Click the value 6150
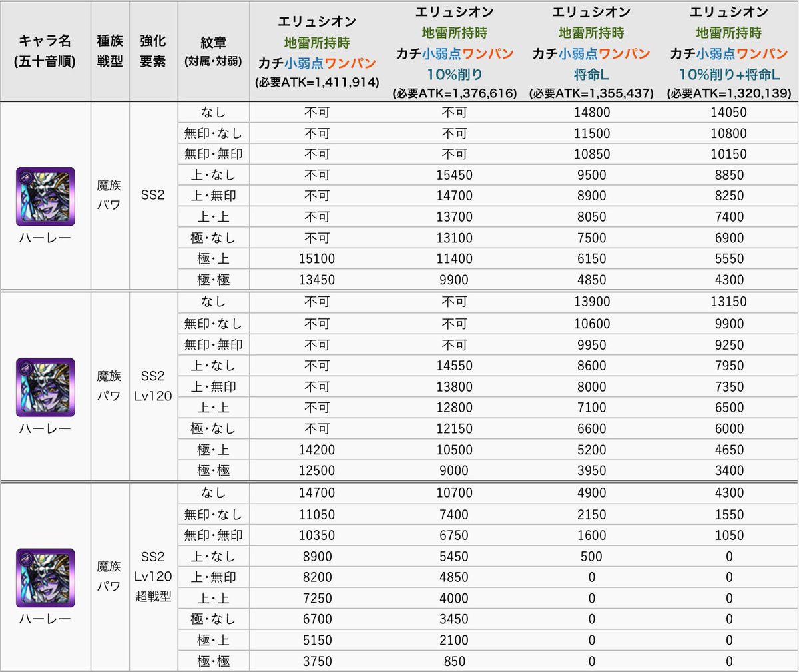799x672 pixels. point(592,259)
